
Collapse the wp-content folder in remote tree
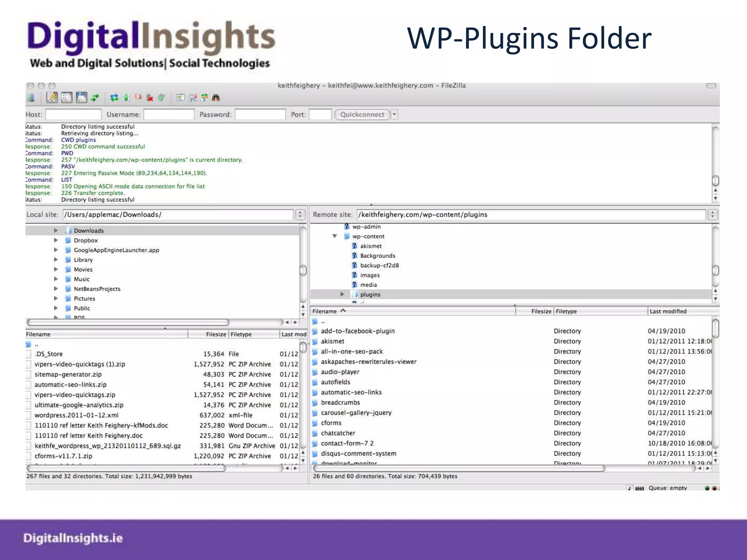[x=334, y=236]
